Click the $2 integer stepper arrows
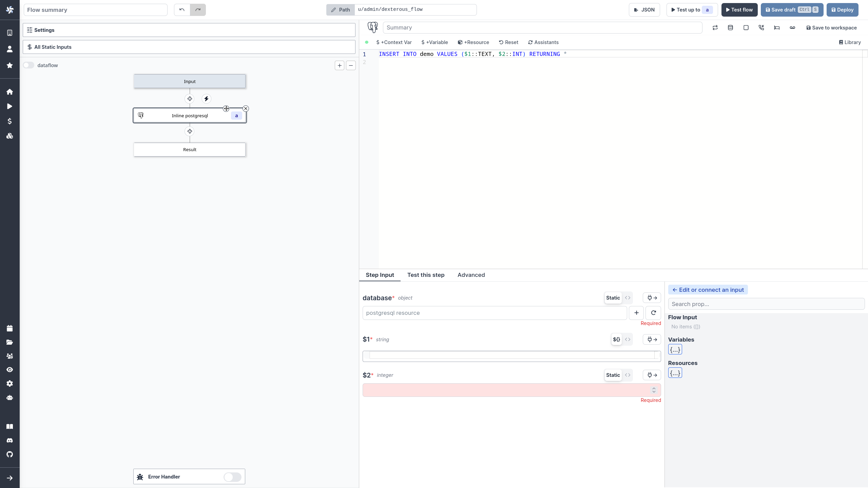Screen dimensions: 868x488 coord(654,390)
